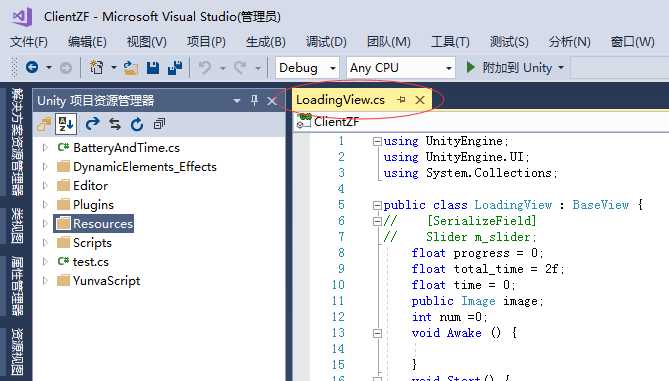The height and width of the screenshot is (381, 669).
Task: Open the 解决方案资源管理器 side tab
Action: tap(17, 141)
